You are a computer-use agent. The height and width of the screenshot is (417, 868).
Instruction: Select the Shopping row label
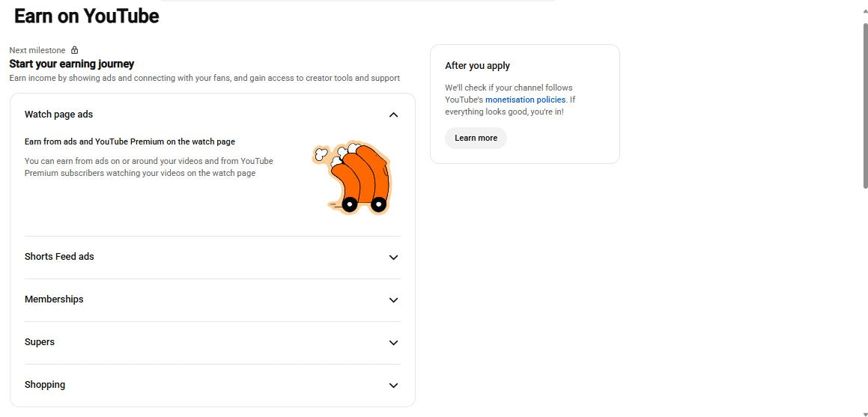[45, 384]
